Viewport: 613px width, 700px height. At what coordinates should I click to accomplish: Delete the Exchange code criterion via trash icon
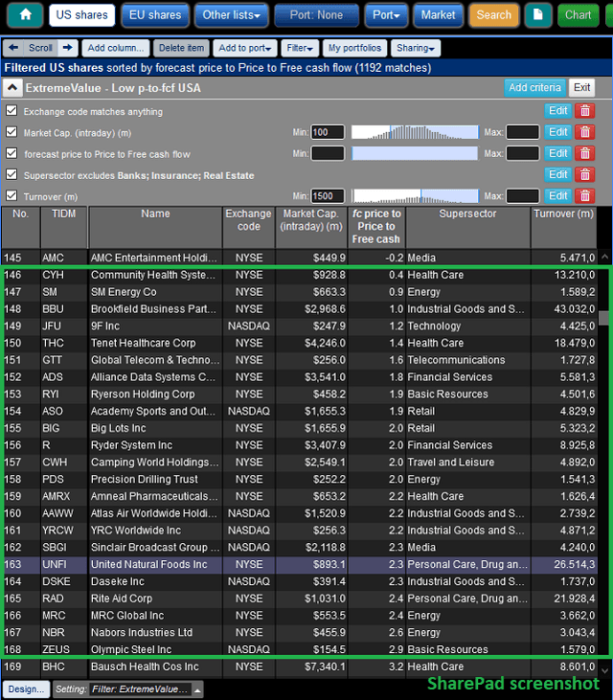pos(585,111)
